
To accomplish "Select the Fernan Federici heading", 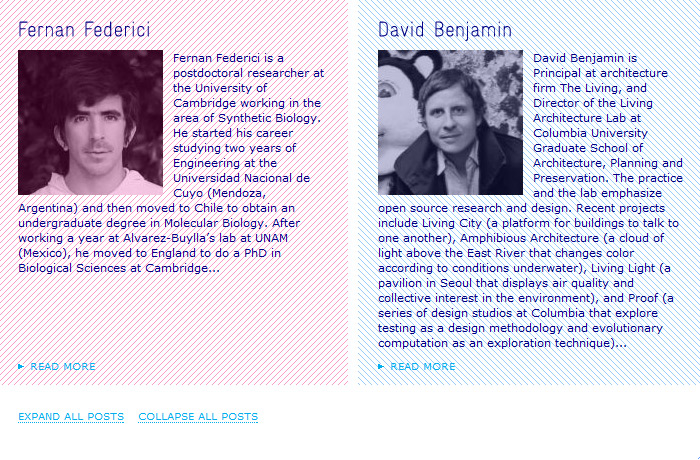I will [84, 30].
